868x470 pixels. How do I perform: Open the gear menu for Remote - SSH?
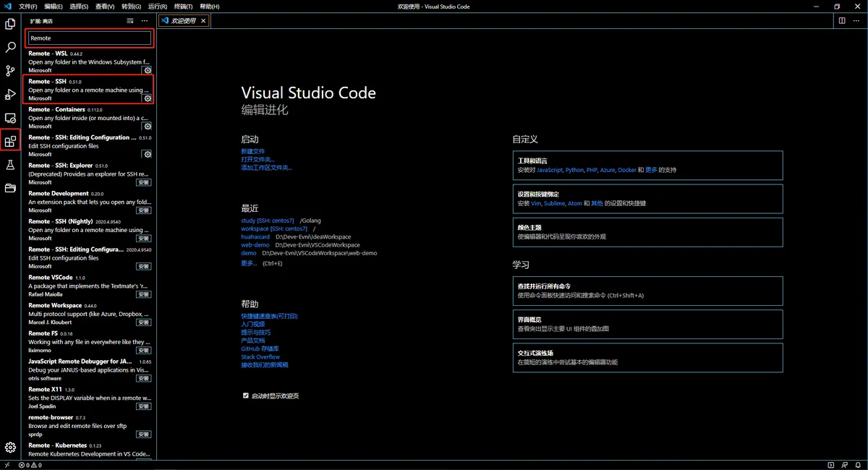click(148, 98)
